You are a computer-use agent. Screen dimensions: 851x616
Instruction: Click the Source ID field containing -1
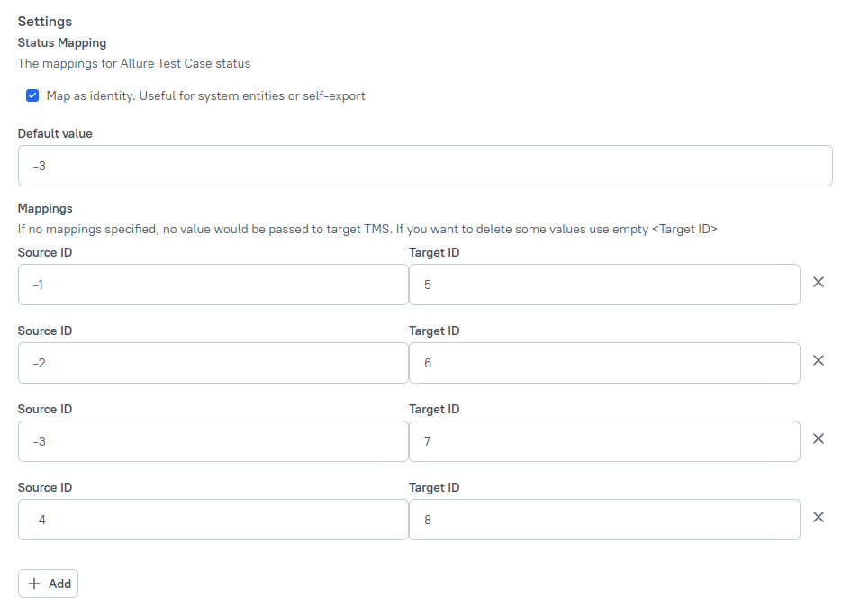[213, 284]
